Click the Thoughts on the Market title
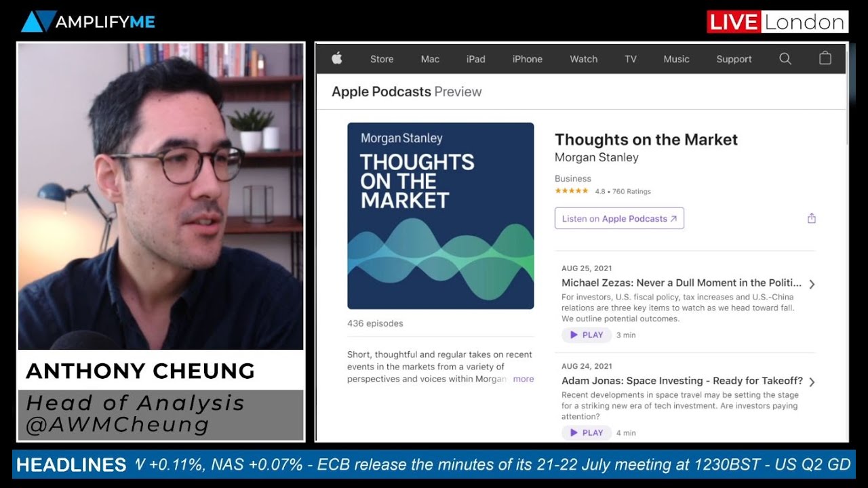 (646, 140)
